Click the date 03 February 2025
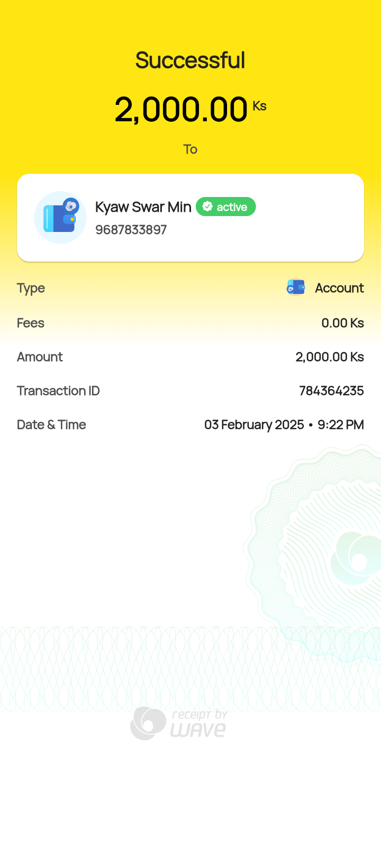 [254, 425]
